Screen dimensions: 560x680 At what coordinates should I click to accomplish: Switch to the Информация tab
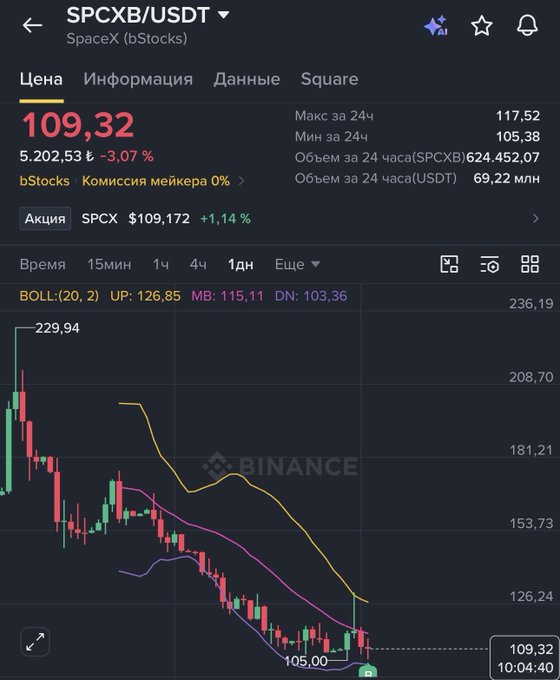[x=138, y=79]
